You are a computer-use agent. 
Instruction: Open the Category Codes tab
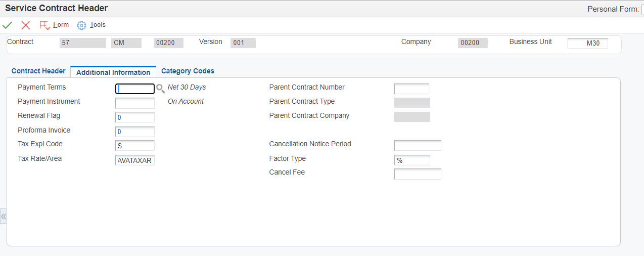pos(188,71)
